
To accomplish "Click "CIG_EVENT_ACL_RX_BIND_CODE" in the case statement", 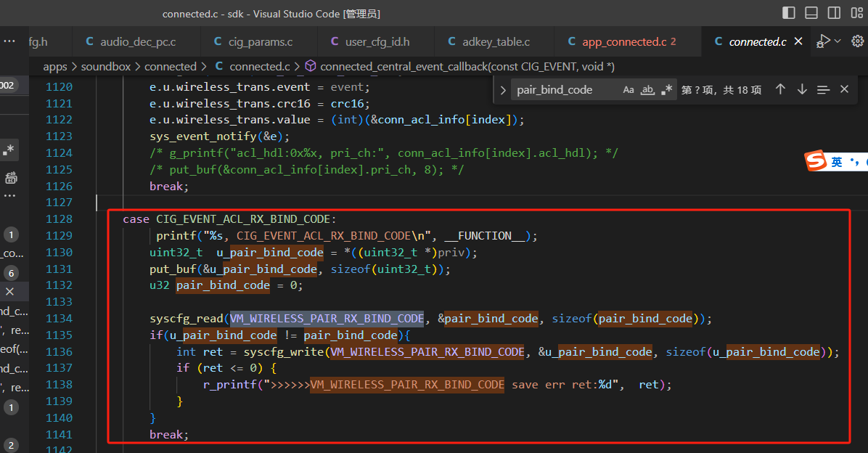I will pyautogui.click(x=243, y=219).
